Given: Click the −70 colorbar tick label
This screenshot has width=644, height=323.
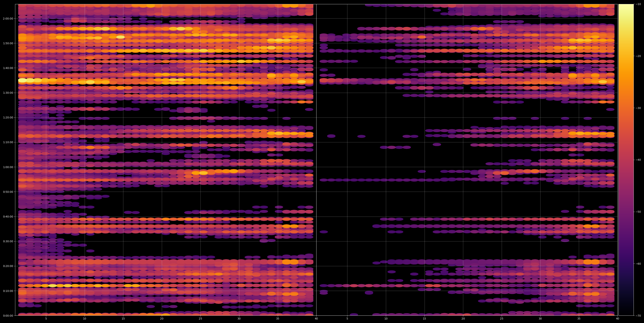Looking at the screenshot, I should click(x=638, y=316).
